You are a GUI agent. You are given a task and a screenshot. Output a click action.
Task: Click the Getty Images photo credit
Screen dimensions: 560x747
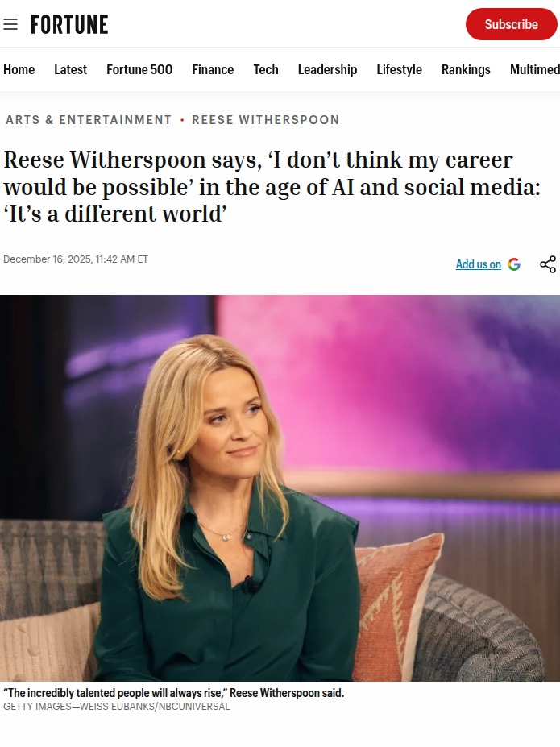(117, 707)
